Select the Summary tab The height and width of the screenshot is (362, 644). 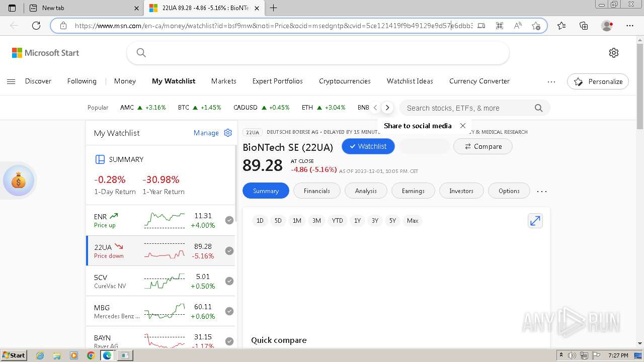point(266,191)
